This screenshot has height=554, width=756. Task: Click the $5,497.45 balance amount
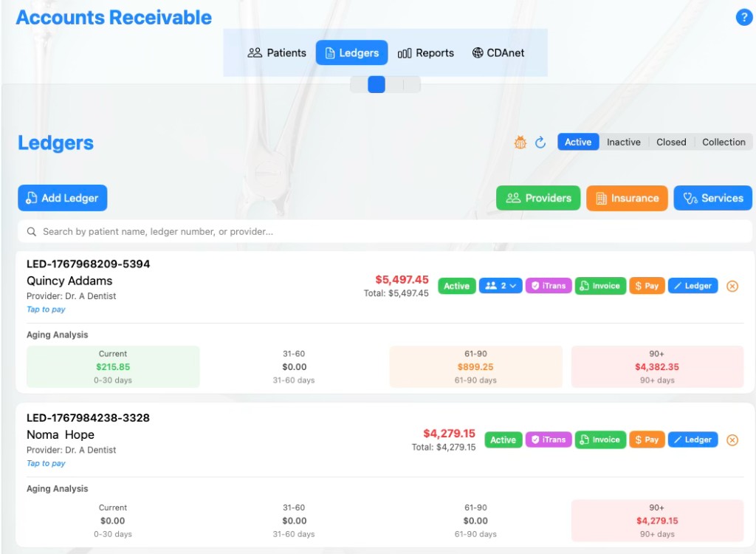402,280
